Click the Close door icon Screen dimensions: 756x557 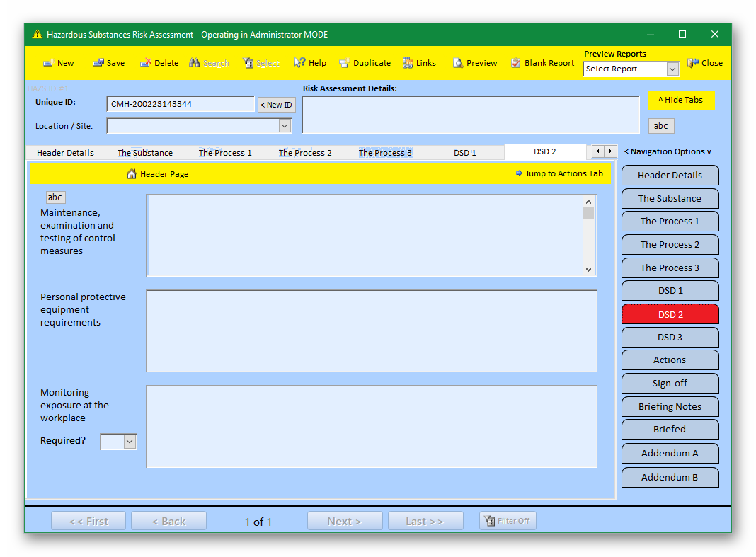coord(693,63)
